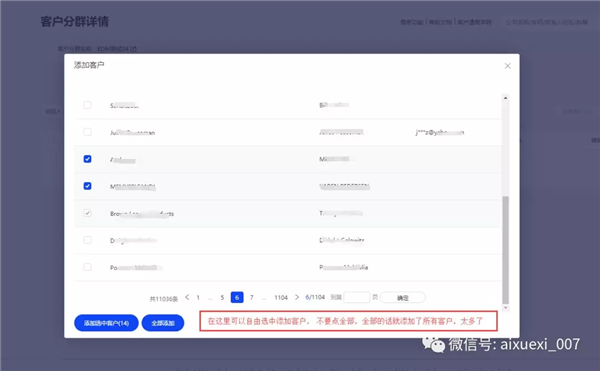
Task: Go to the previous page arrow
Action: (187, 297)
